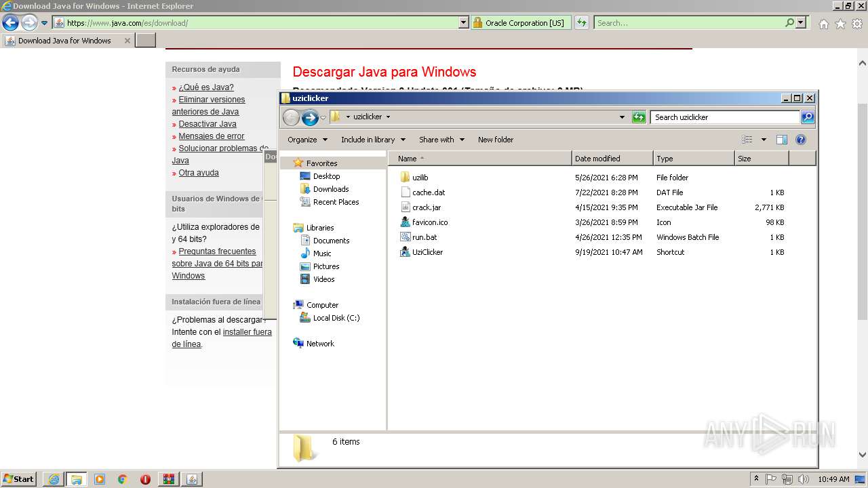Select the Download Java for Windows tab
The width and height of the screenshot is (868, 488).
click(x=68, y=41)
